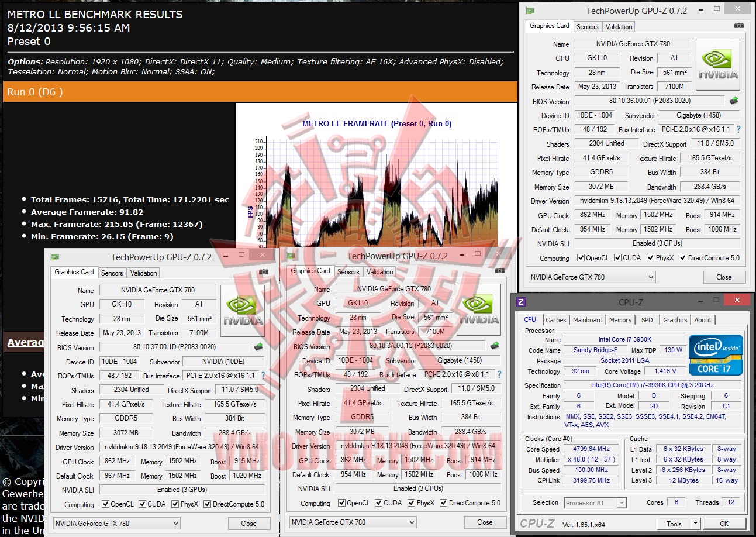Viewport: 756px width, 537px height.
Task: Switch to the About tab in CPU-Z
Action: tap(703, 320)
